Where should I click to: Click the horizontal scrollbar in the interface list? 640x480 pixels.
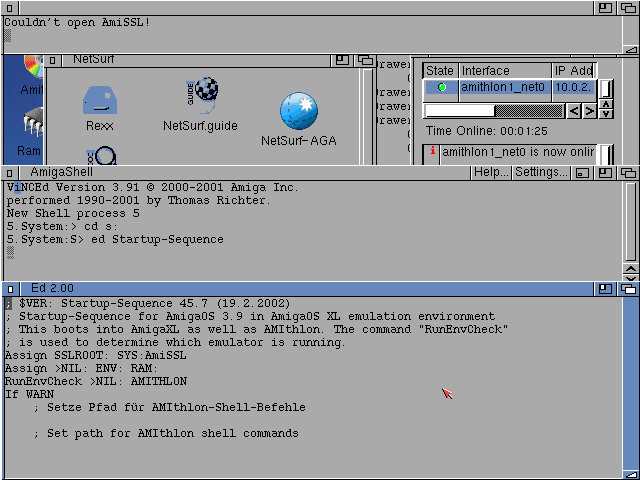(494, 111)
